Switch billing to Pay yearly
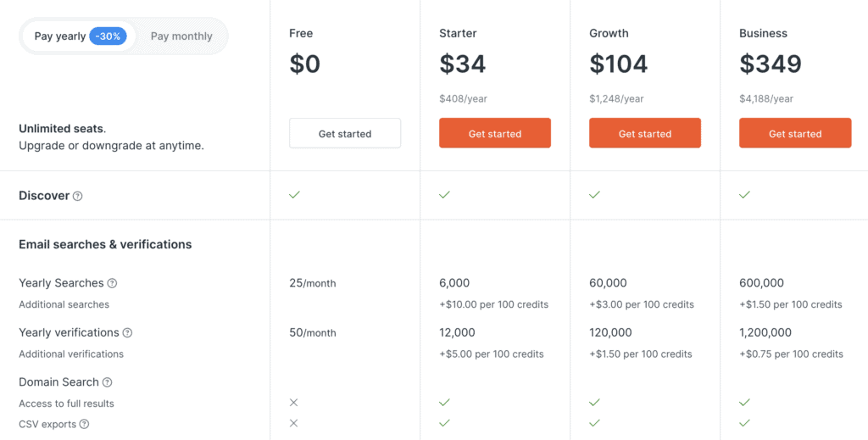Viewport: 868px width, 440px height. pyautogui.click(x=60, y=36)
